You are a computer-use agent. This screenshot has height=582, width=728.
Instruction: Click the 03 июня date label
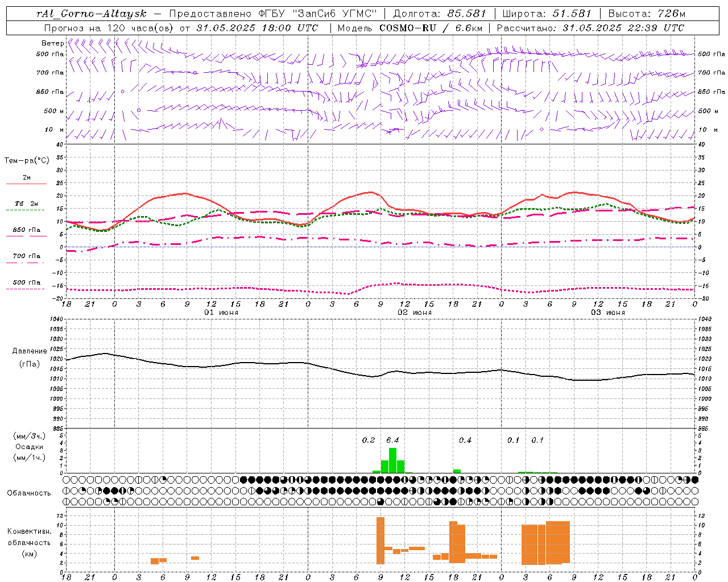(608, 313)
